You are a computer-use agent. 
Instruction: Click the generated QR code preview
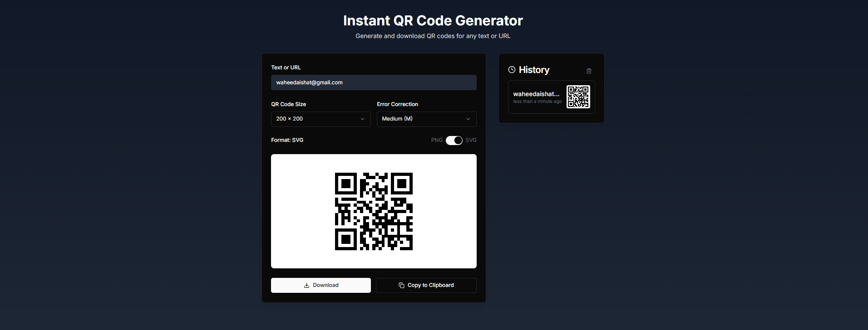coord(374,211)
